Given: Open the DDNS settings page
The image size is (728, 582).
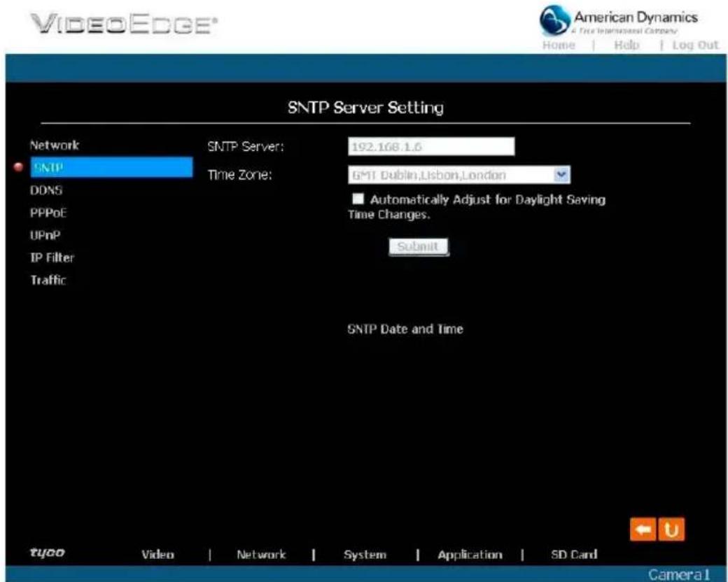Looking at the screenshot, I should pyautogui.click(x=46, y=190).
